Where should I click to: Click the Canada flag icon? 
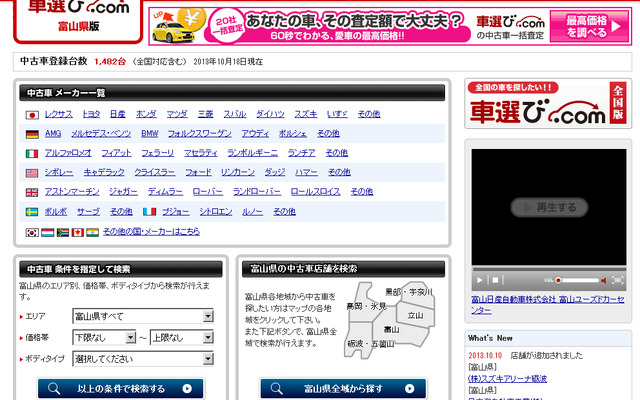[x=78, y=232]
